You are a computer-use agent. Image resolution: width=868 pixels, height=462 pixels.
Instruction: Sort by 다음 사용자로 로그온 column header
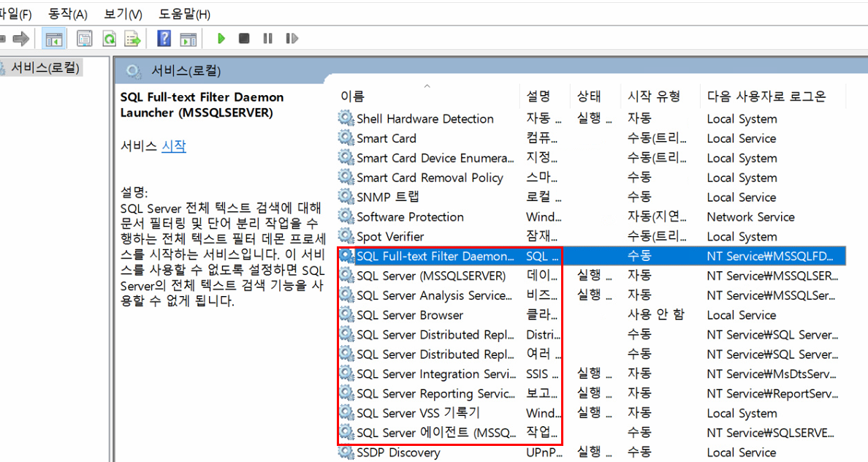pyautogui.click(x=766, y=96)
